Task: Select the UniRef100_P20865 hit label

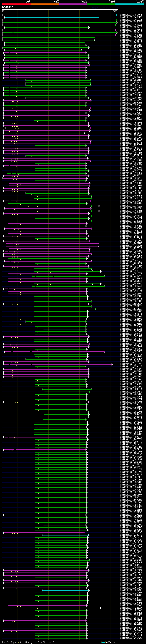Action: 131,289
